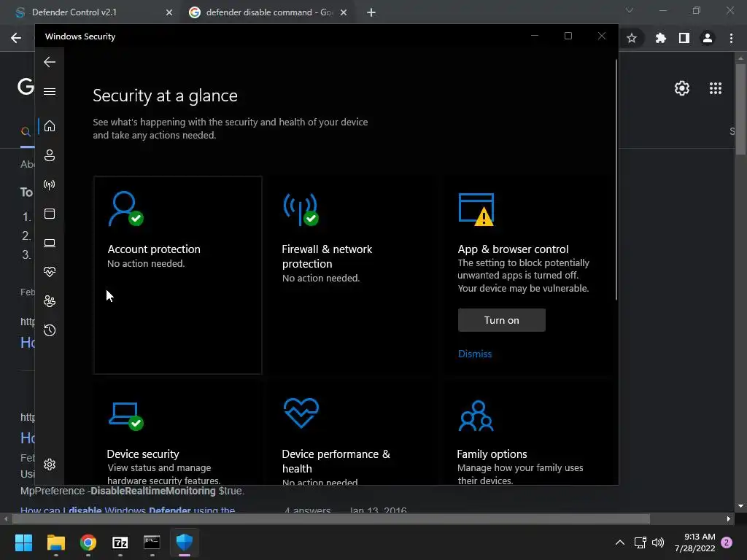Image resolution: width=747 pixels, height=560 pixels.
Task: Open the Account protection heading
Action: point(154,249)
